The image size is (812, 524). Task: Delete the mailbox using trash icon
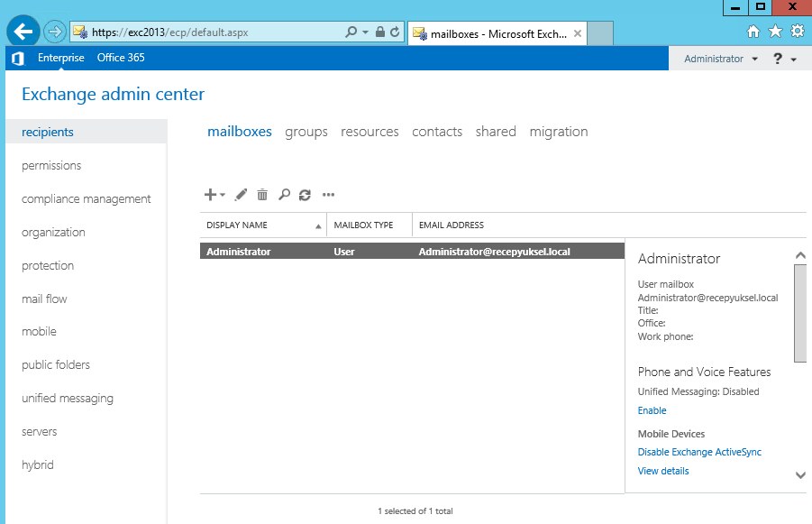pos(262,195)
